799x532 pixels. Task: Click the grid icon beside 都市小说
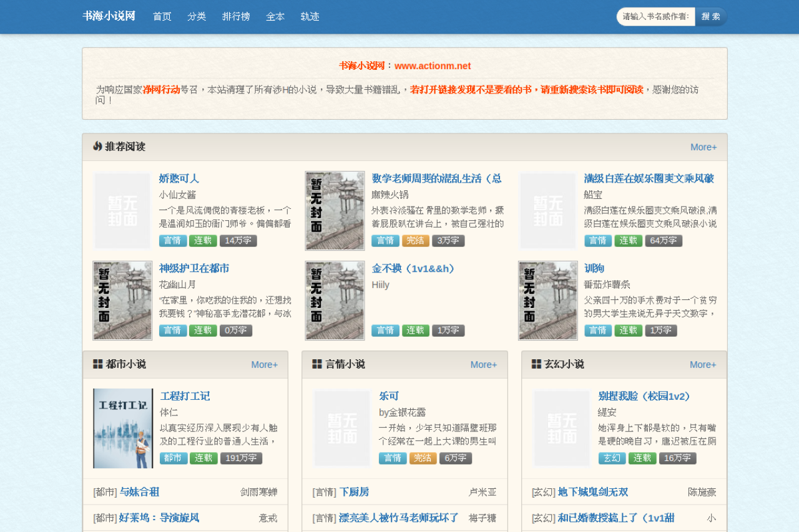coord(98,364)
